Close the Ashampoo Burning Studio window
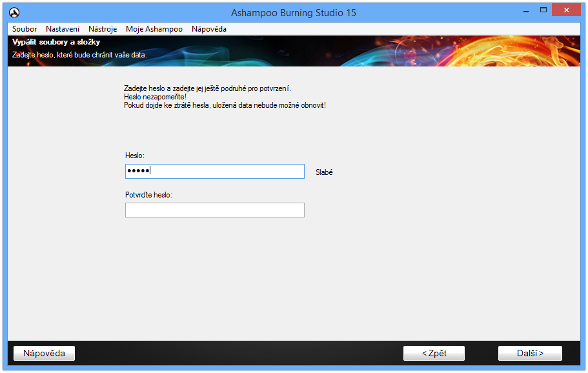 [x=566, y=10]
